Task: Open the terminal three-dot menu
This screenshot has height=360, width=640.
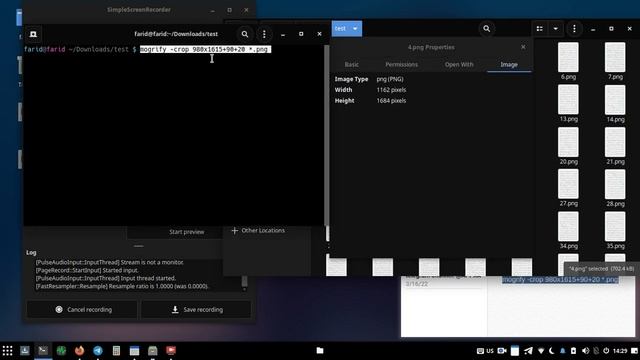Action: [x=264, y=34]
